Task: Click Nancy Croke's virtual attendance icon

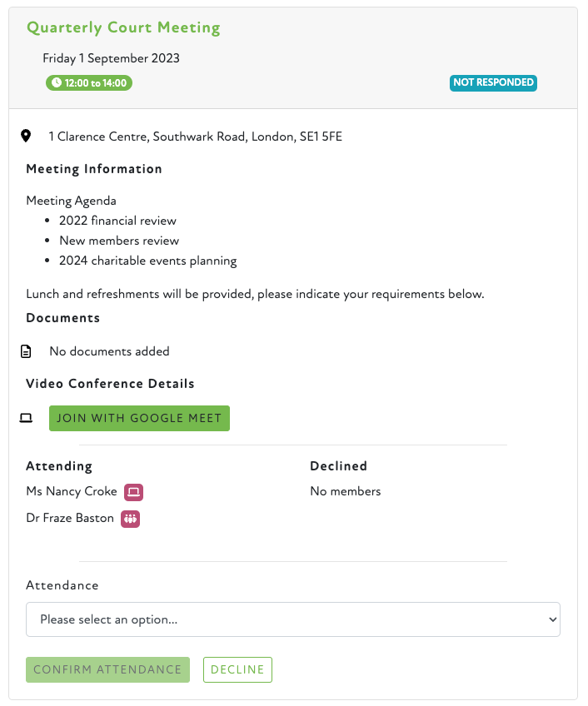Action: (x=133, y=492)
